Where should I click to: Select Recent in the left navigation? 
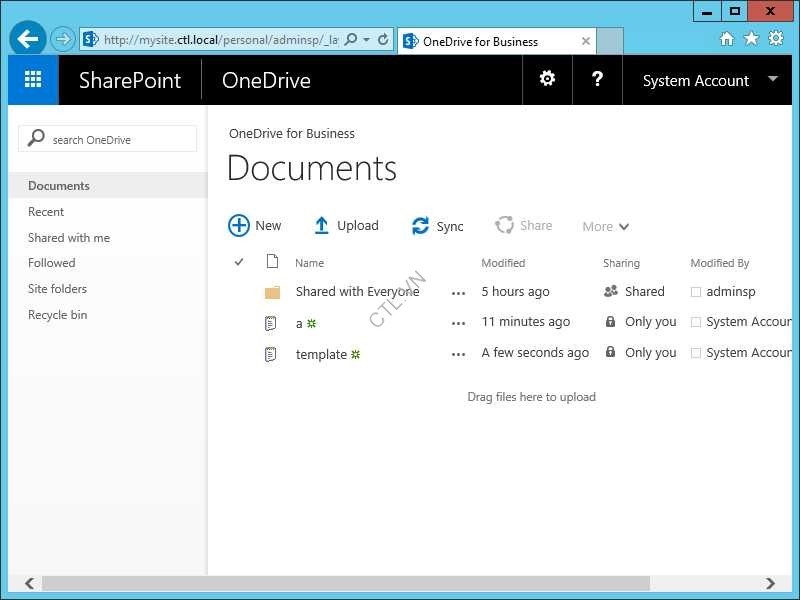point(46,212)
